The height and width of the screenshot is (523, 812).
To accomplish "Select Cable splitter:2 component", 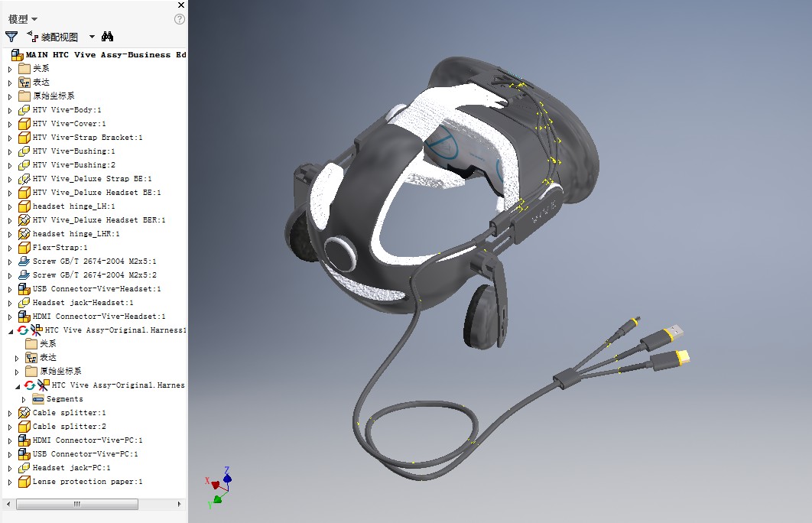I will point(69,427).
